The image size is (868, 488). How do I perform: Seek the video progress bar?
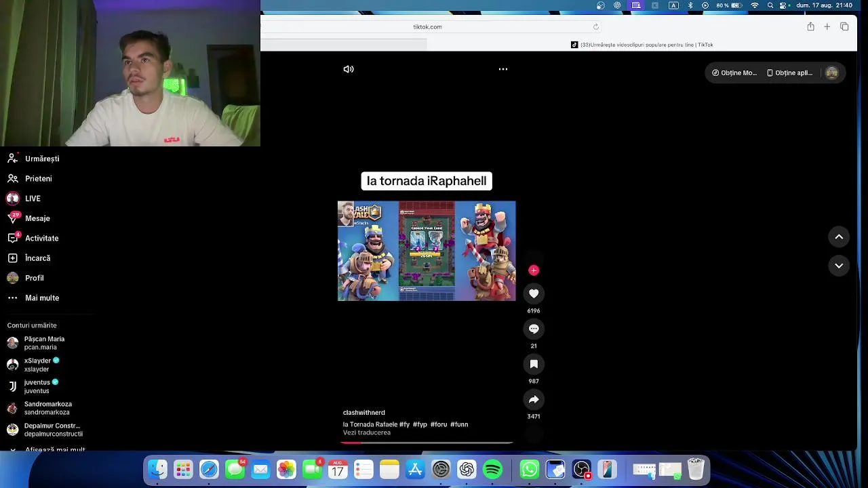(427, 443)
